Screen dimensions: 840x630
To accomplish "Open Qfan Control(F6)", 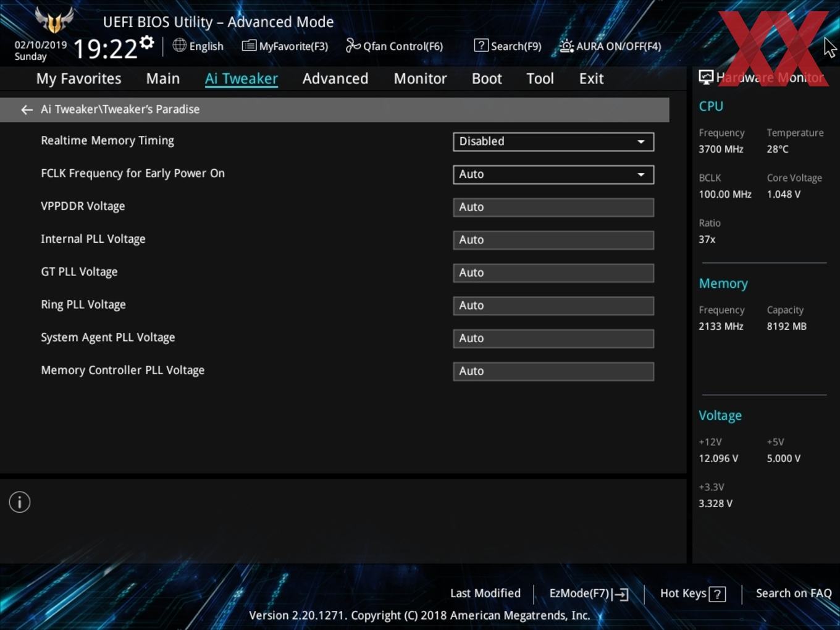I will click(394, 46).
